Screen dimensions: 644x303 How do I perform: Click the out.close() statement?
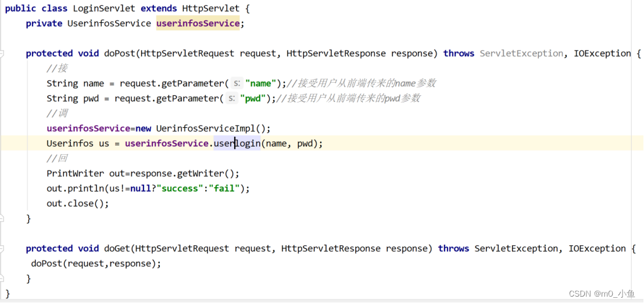point(78,204)
